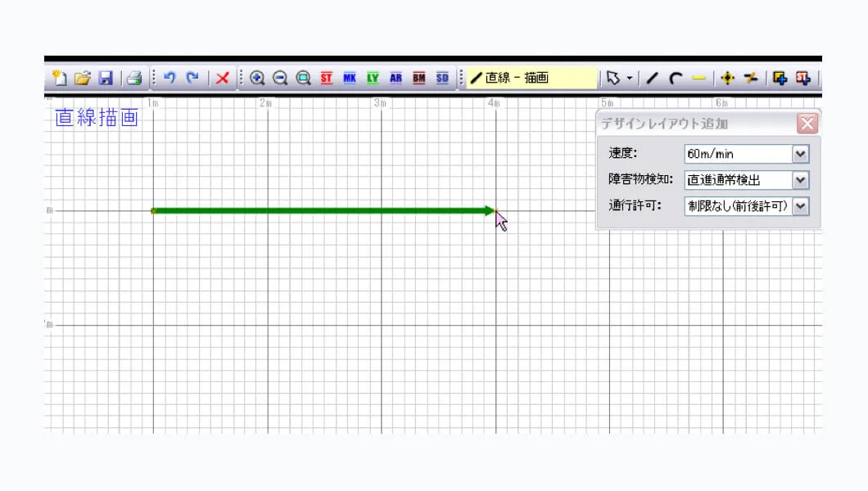Screen dimensions: 868x491
Task: Close the デザインレイアウト追加 panel
Action: click(x=807, y=124)
